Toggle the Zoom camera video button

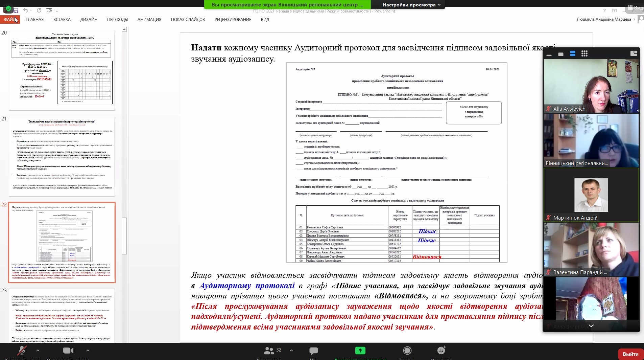(x=68, y=351)
